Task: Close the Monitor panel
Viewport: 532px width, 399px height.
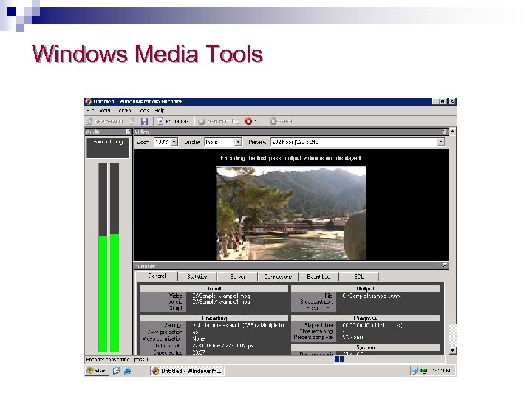Action: point(445,266)
